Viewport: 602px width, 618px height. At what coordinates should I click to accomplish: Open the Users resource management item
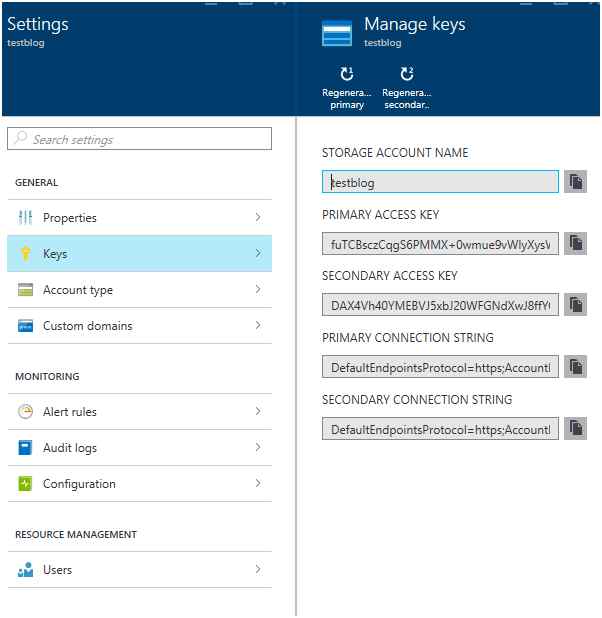point(138,570)
